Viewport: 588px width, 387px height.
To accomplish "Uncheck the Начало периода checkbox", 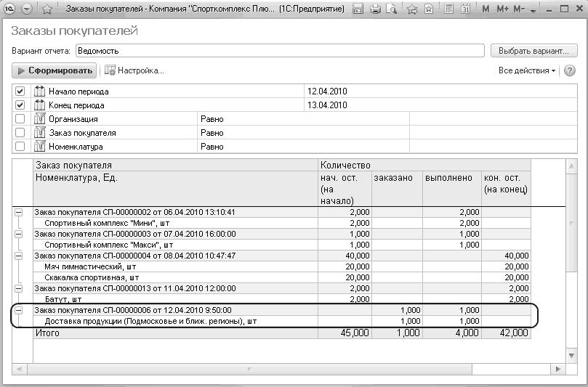I will point(20,91).
